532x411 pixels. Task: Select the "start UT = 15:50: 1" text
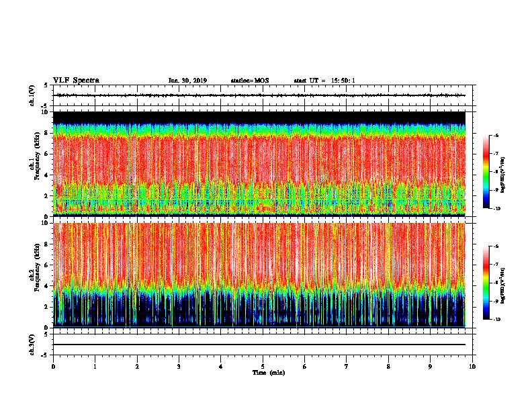pos(324,81)
